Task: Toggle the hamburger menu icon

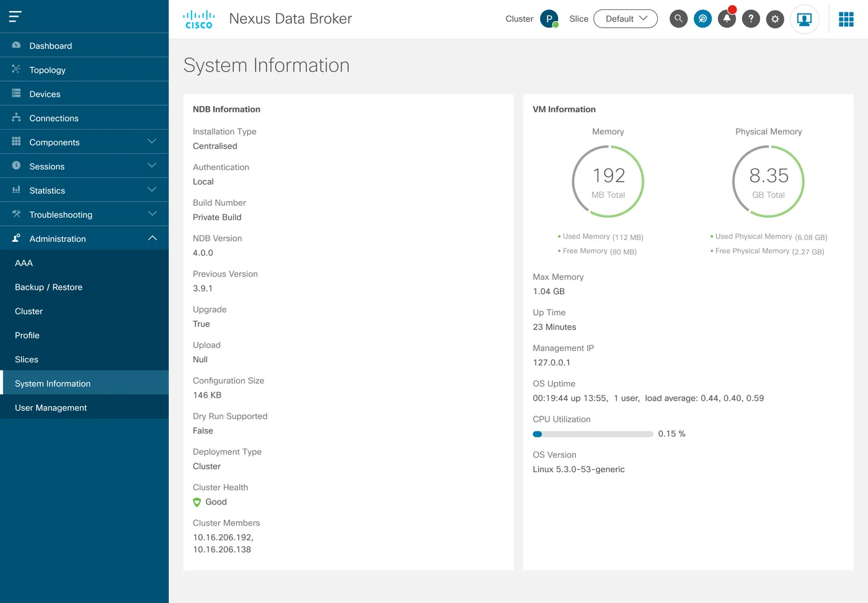Action: (15, 16)
